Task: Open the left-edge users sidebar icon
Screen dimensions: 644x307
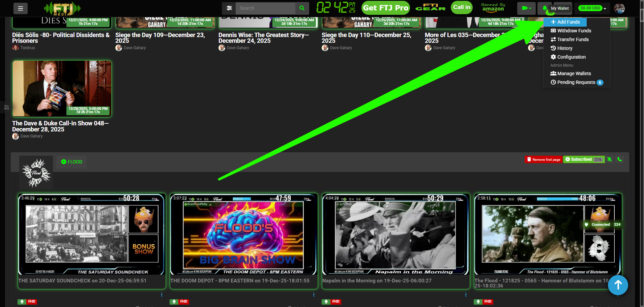Action: (x=6, y=107)
